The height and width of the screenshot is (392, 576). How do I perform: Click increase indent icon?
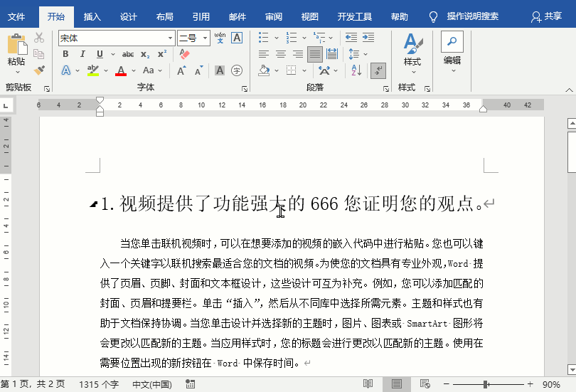(368, 38)
